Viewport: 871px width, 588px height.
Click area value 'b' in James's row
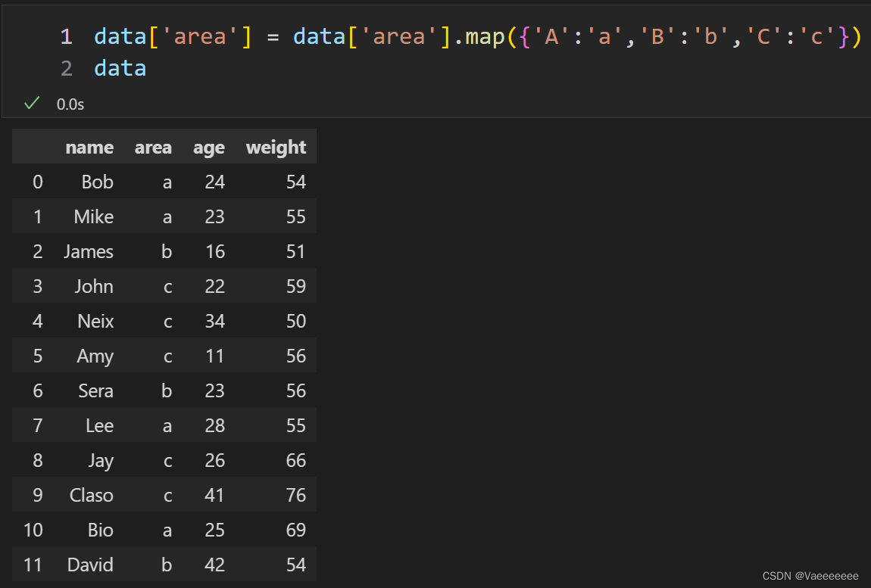click(x=167, y=251)
